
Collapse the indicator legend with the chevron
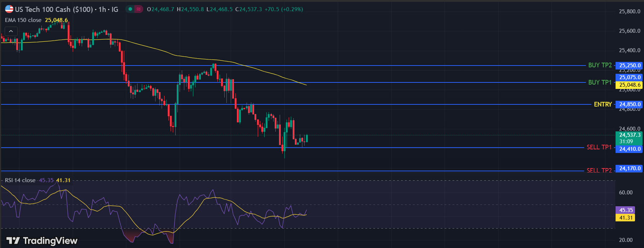coord(11,31)
